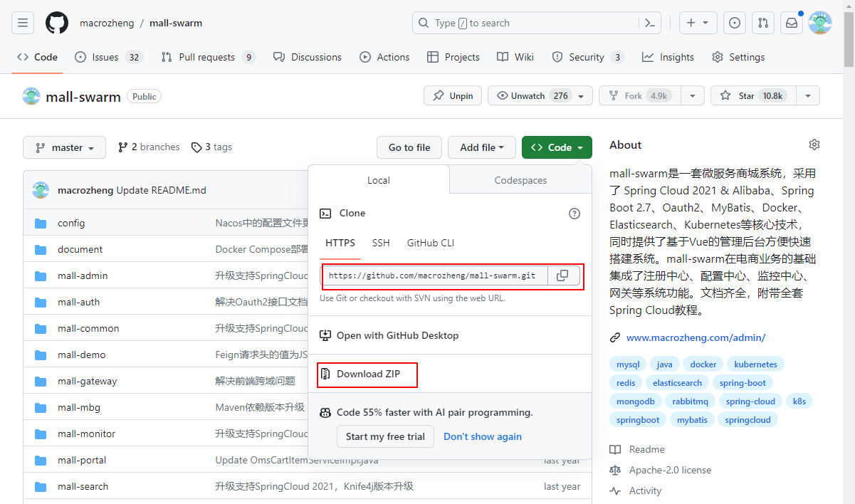Viewport: 855px width, 504px height.
Task: Toggle the green Code dropdown button
Action: coord(557,147)
